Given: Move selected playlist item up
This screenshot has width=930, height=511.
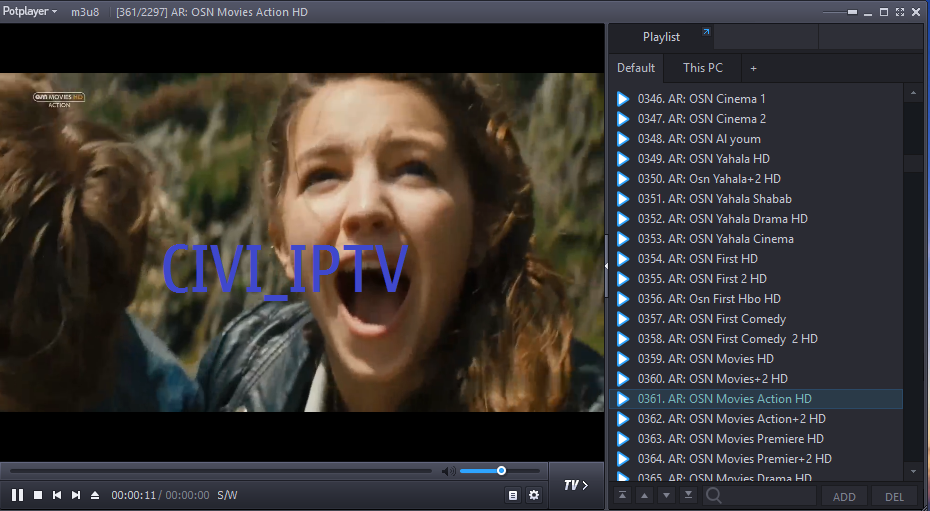Looking at the screenshot, I should [x=644, y=495].
